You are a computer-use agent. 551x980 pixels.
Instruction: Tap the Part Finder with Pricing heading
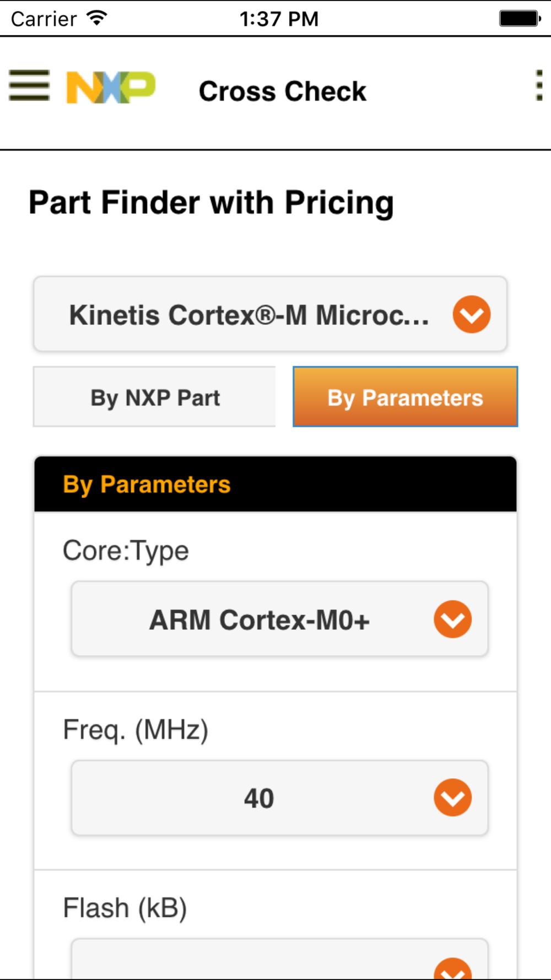click(211, 203)
